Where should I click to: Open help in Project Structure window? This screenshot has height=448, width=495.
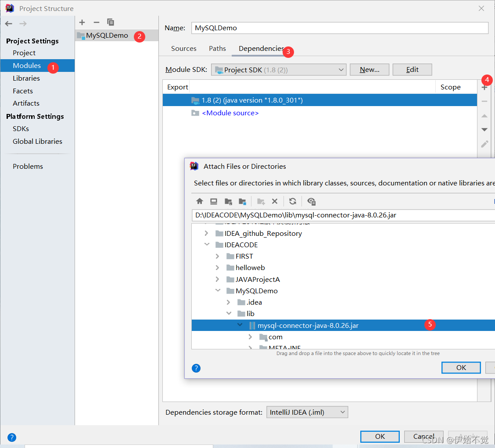click(x=12, y=437)
